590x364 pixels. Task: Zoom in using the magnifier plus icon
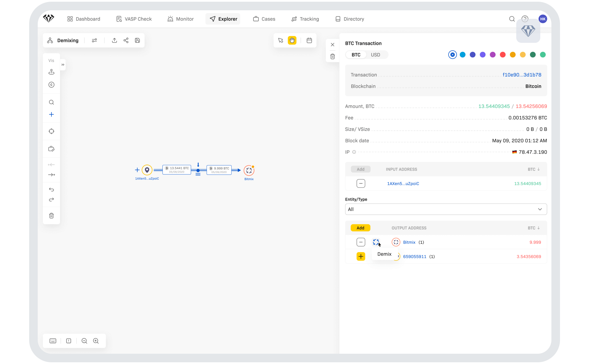point(96,341)
